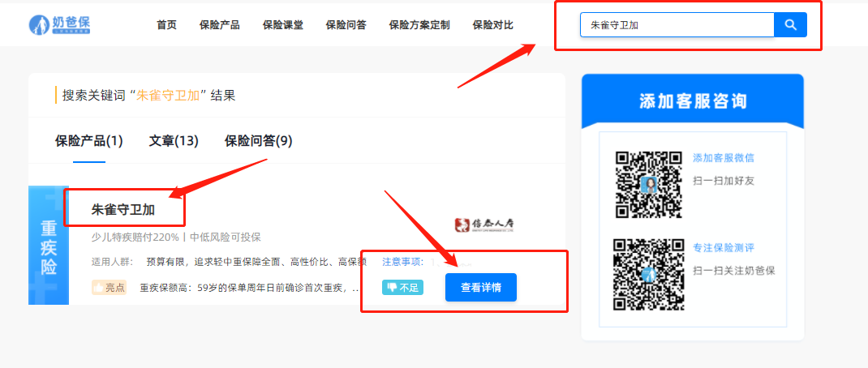Click the 重疾险 category label strip
The width and height of the screenshot is (868, 368).
point(49,245)
